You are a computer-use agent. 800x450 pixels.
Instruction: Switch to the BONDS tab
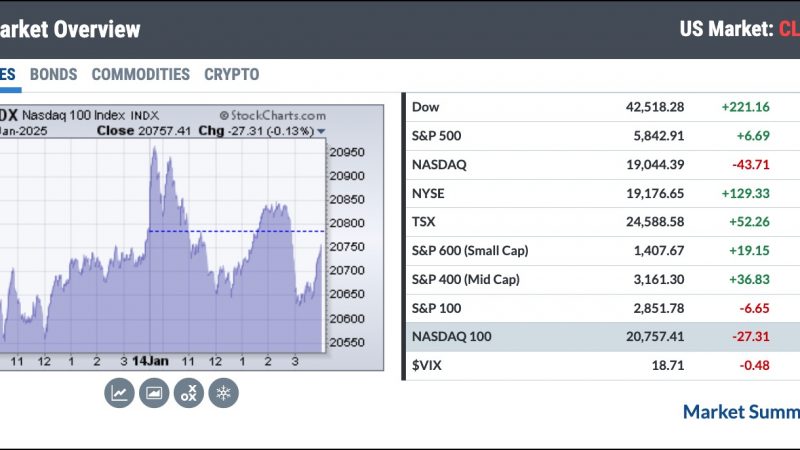[x=54, y=74]
